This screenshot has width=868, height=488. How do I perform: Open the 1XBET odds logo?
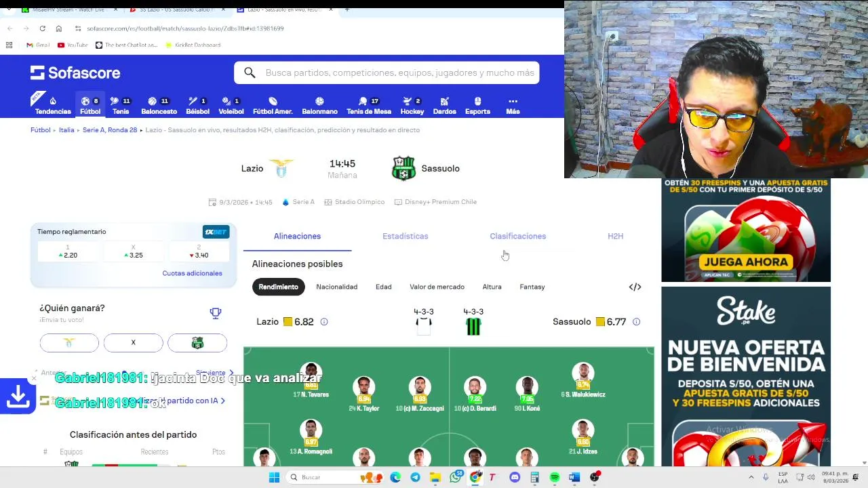point(216,232)
